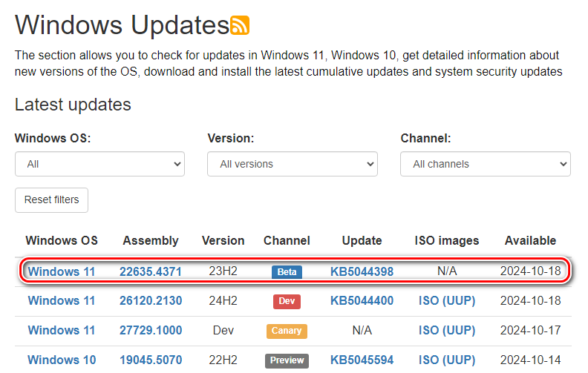Screen dimensions: 588x373
Task: Open ISO (UUP) link for build 19045.5070
Action: (447, 360)
